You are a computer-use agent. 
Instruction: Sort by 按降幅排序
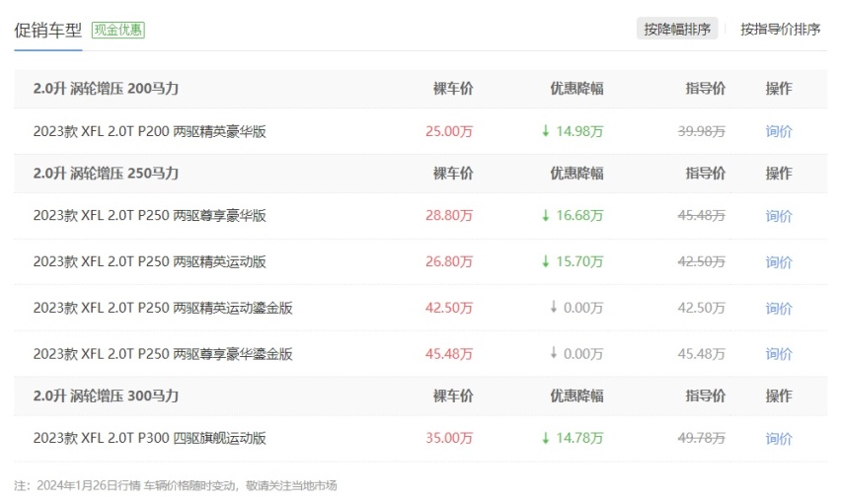coord(677,29)
